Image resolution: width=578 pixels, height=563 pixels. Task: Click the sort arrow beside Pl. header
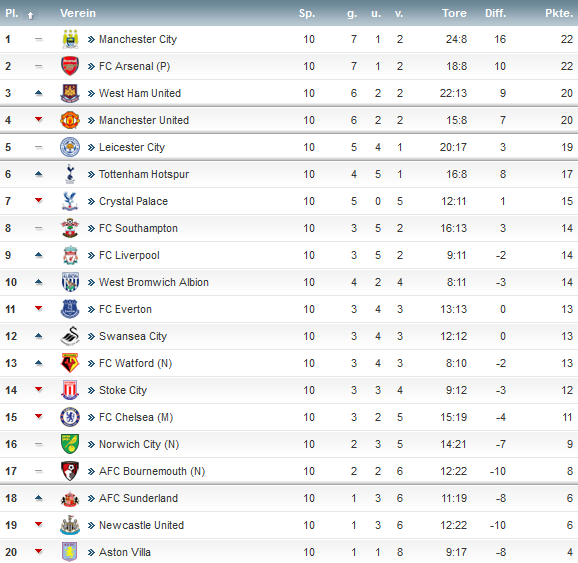(31, 15)
